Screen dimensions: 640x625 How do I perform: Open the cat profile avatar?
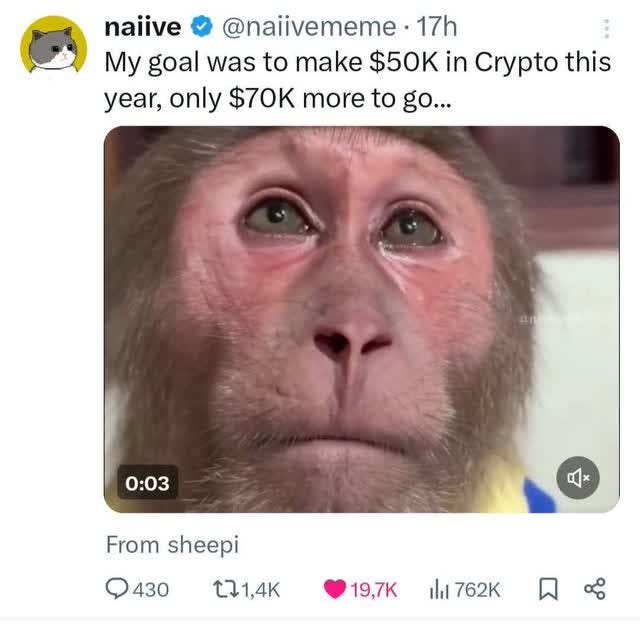[x=53, y=44]
